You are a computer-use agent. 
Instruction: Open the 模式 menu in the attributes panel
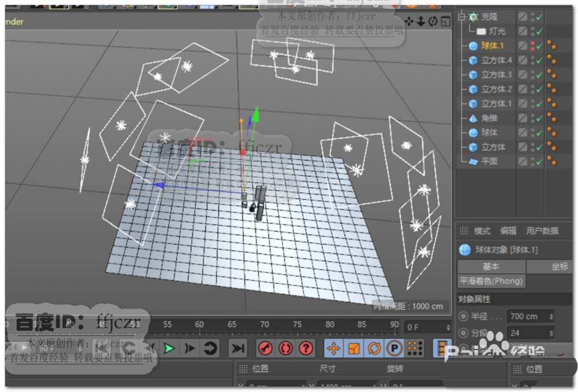[x=482, y=231]
